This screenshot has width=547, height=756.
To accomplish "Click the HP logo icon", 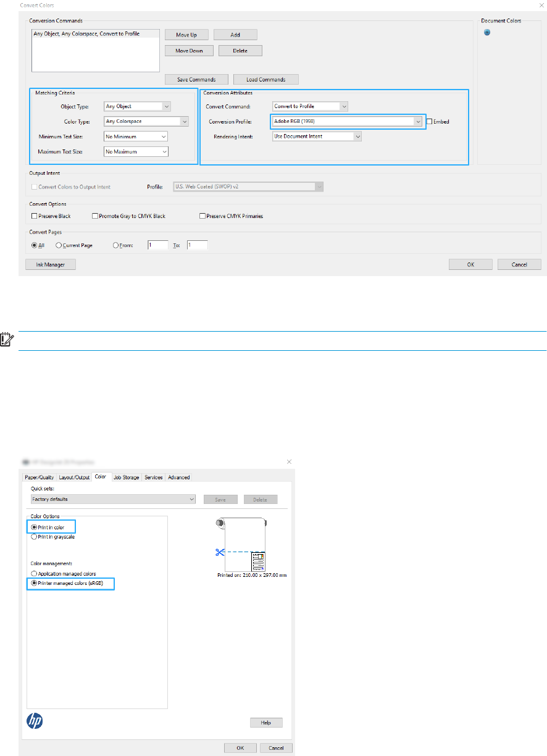I will tap(36, 721).
